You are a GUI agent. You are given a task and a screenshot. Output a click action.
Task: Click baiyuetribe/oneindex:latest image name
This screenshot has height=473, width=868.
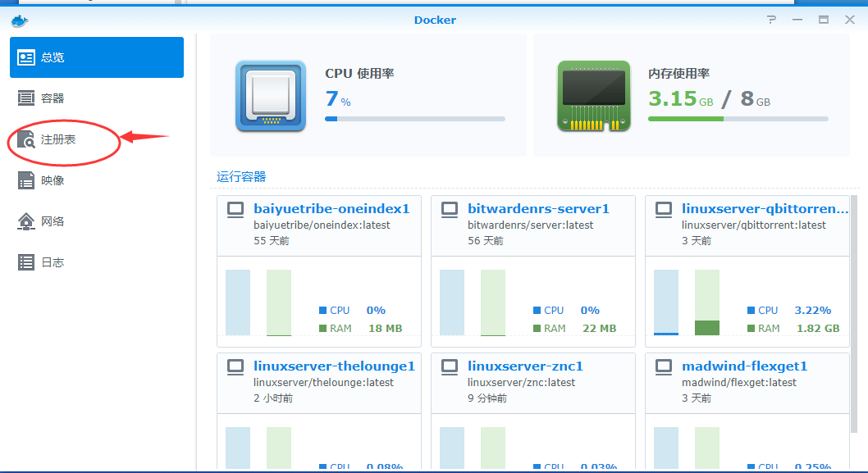(322, 225)
